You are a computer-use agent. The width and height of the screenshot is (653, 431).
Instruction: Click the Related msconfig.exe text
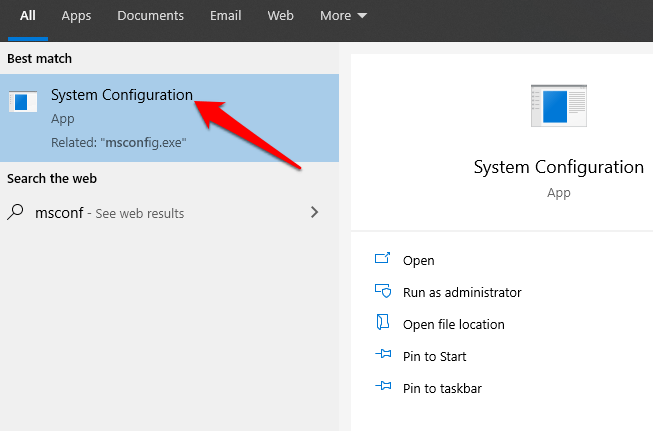[118, 142]
